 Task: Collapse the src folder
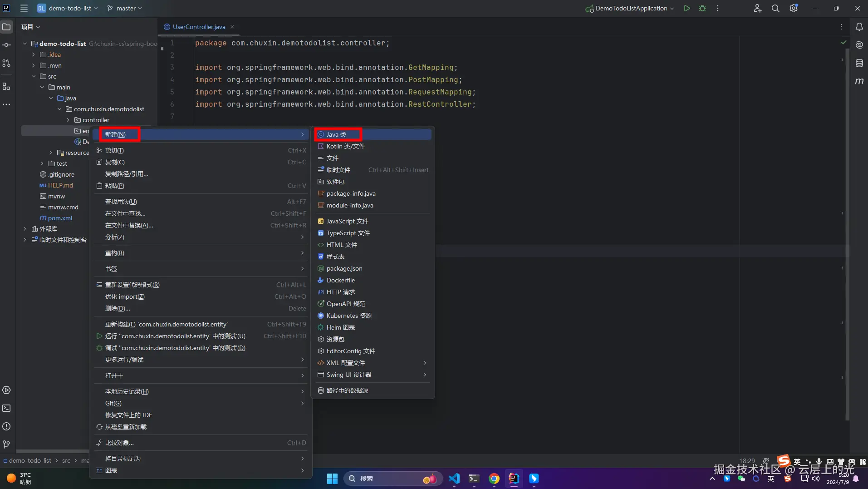[x=34, y=76]
